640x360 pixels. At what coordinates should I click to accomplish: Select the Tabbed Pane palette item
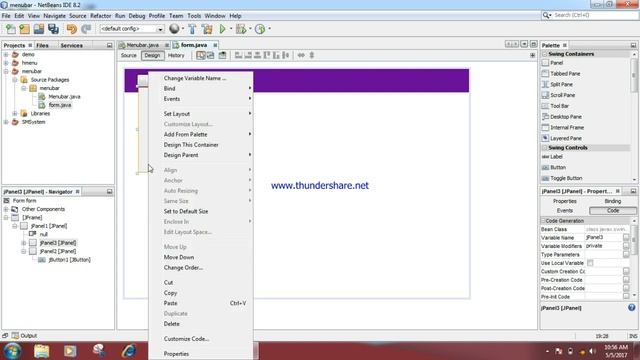pos(565,73)
